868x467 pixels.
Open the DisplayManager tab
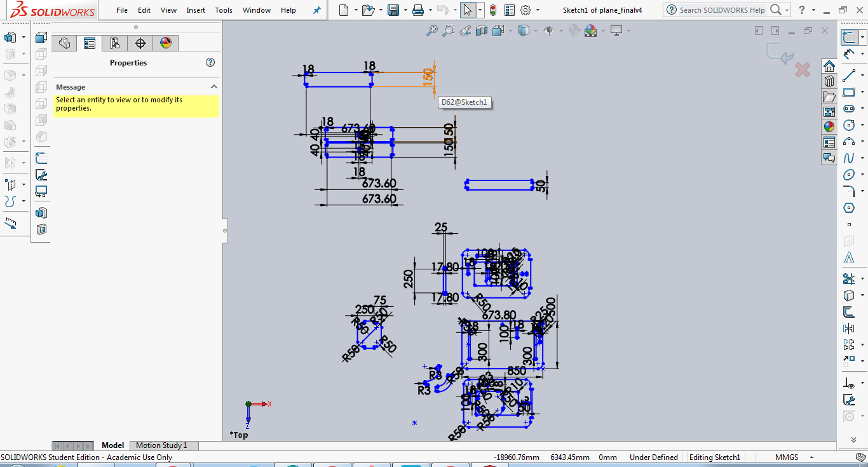tap(166, 43)
